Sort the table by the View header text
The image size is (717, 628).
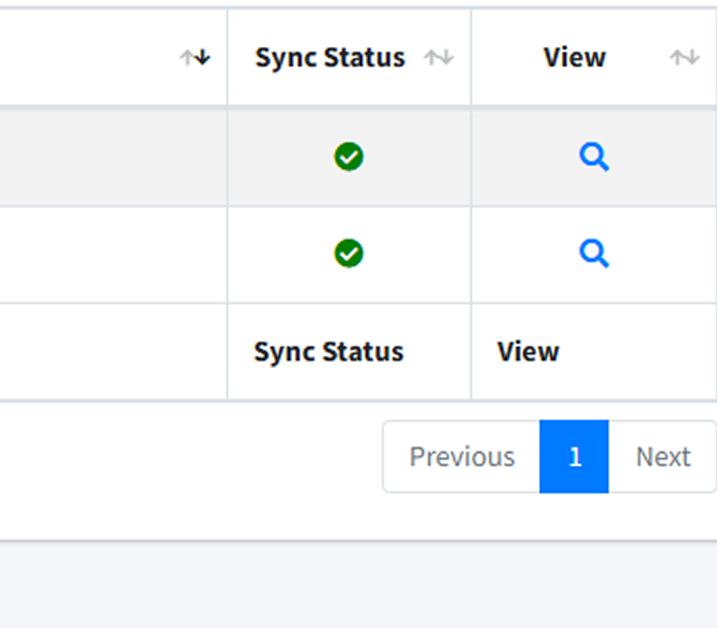click(574, 58)
